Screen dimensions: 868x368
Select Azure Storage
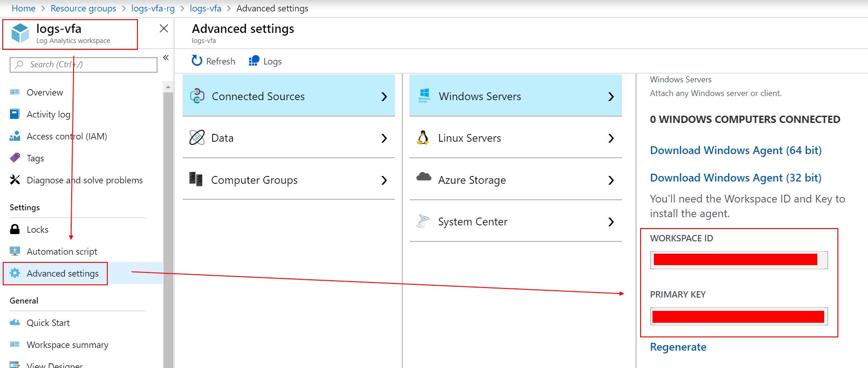(516, 180)
